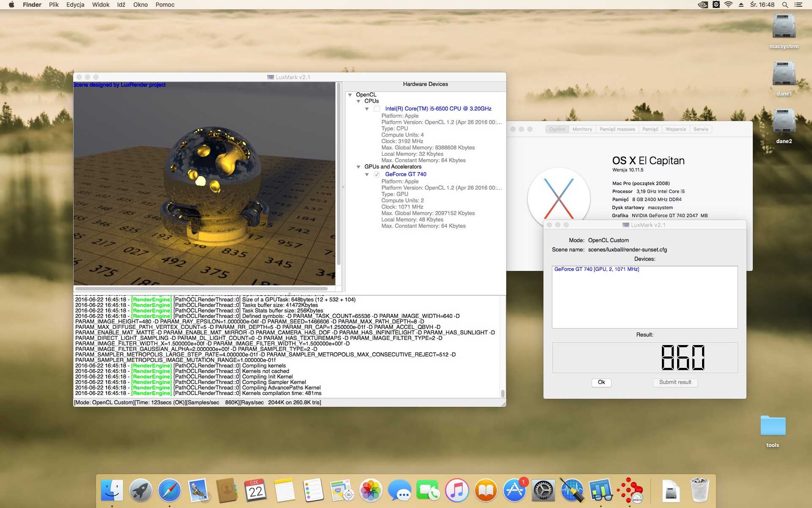Enable the Intel Core i5-6500 CPU checkbox
812x508 pixels.
[x=377, y=109]
